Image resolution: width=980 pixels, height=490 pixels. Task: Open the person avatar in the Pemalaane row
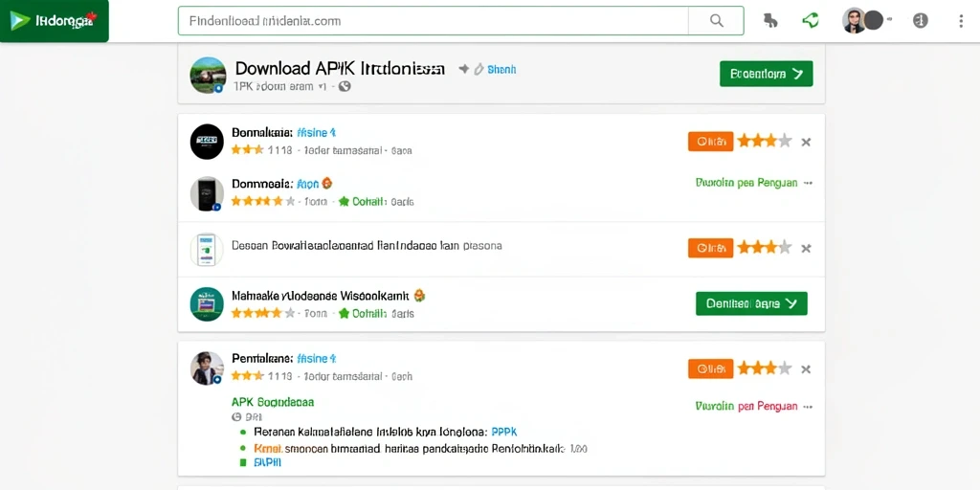point(207,368)
